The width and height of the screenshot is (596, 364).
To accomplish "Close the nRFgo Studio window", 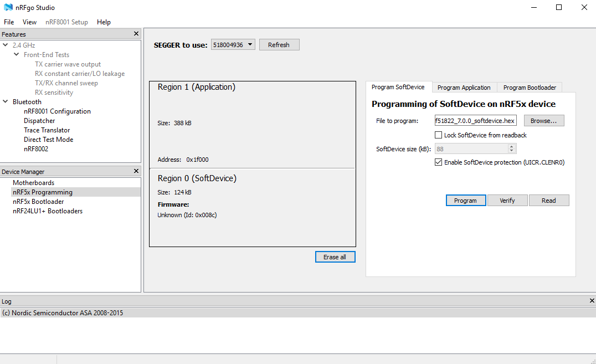I will (584, 7).
